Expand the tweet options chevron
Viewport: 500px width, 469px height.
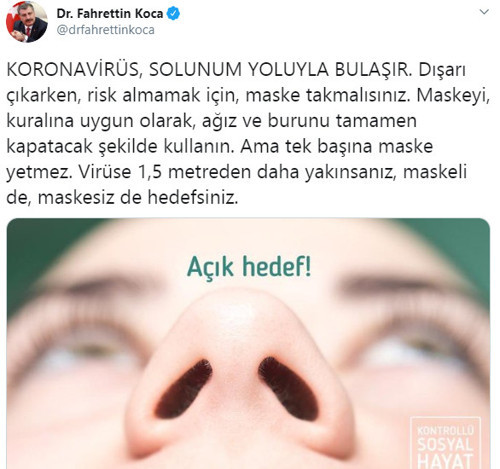coord(484,12)
